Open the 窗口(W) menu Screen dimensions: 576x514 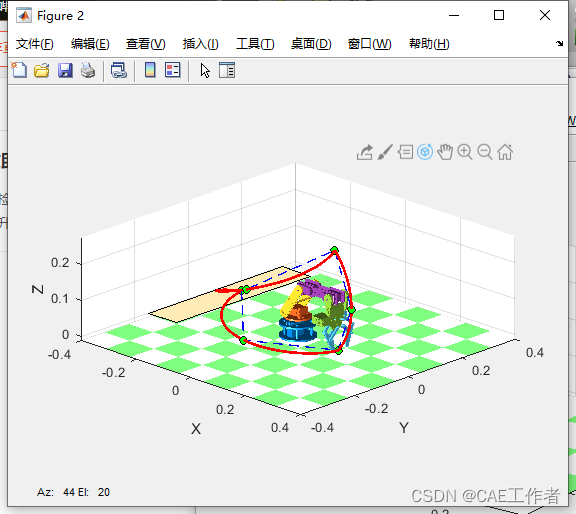pyautogui.click(x=370, y=44)
